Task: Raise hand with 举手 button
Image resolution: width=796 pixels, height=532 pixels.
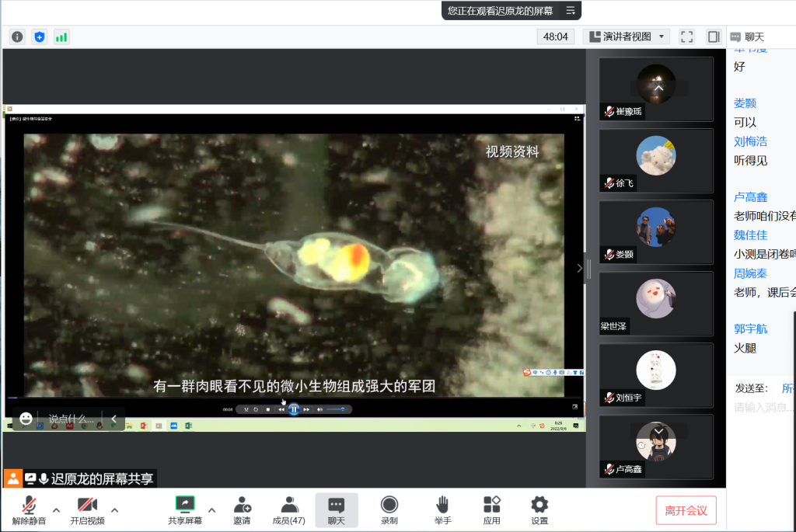Action: 442,510
